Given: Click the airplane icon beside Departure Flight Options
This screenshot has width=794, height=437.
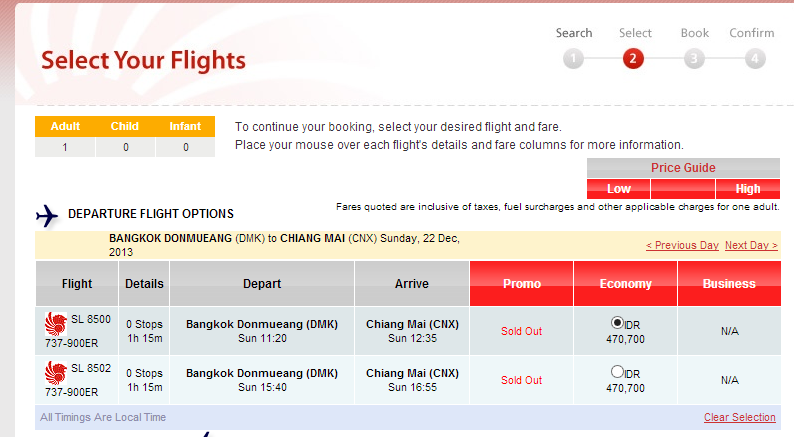Looking at the screenshot, I should 47,215.
